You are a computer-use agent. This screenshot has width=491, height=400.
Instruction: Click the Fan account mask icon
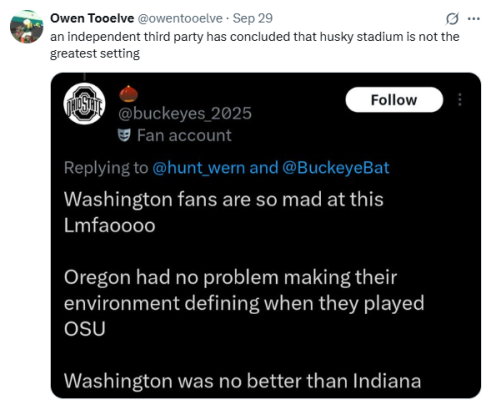coord(124,135)
